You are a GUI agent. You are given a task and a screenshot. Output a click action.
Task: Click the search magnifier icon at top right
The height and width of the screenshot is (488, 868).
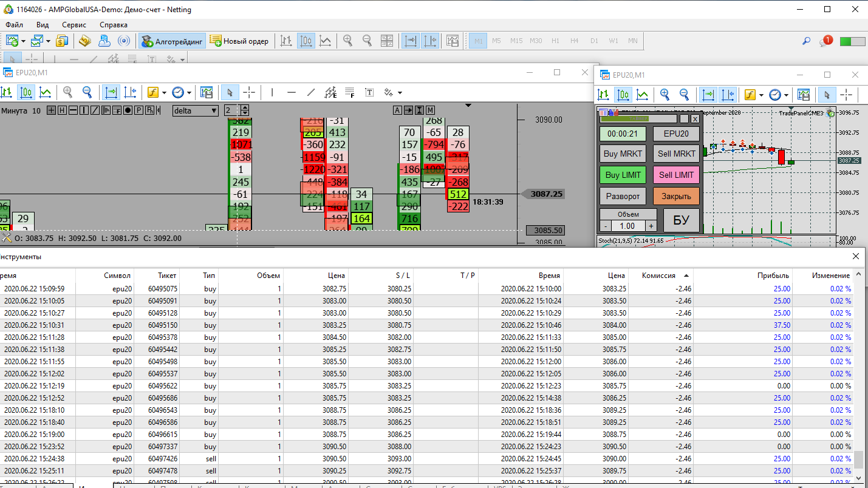coord(806,41)
